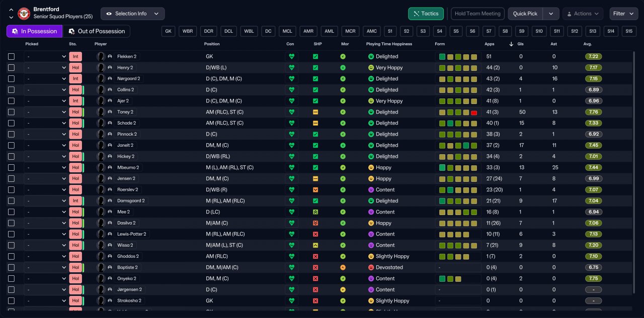Click the red form square in Toney's row
The image size is (644, 318).
474,113
